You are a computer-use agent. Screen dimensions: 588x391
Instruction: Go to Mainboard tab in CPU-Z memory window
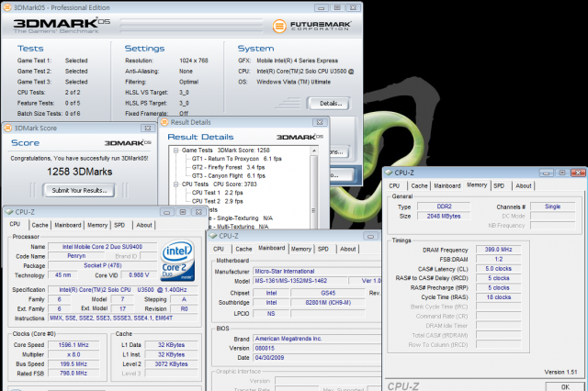click(x=447, y=185)
